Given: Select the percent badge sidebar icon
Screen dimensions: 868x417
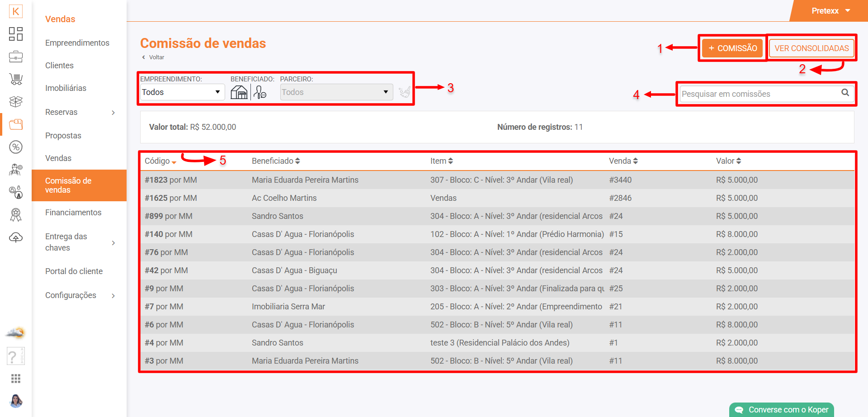Looking at the screenshot, I should point(16,147).
